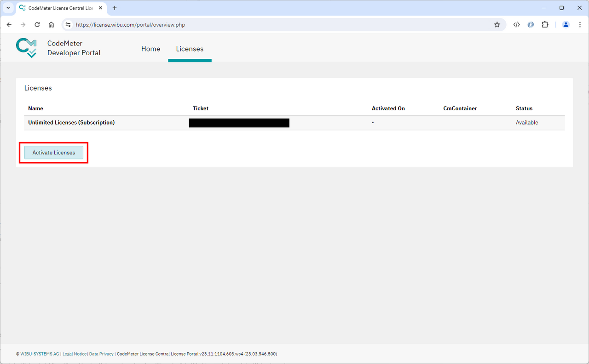This screenshot has height=364, width=589.
Task: Bookmark this page with star icon
Action: coord(497,25)
